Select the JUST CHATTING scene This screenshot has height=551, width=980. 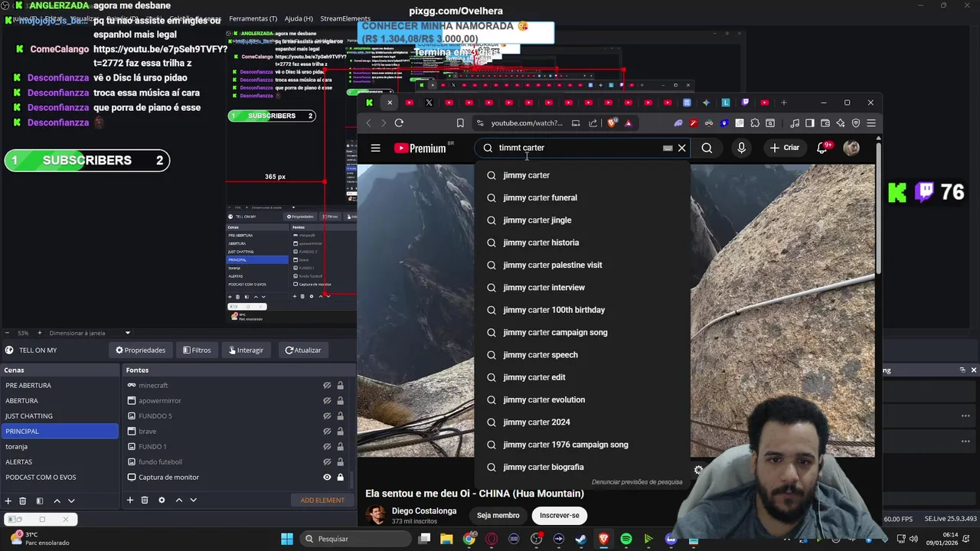tap(60, 416)
